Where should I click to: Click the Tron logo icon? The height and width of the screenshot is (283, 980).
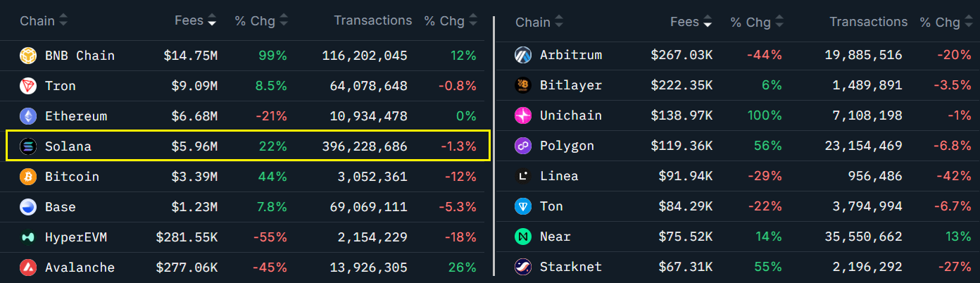[28, 86]
